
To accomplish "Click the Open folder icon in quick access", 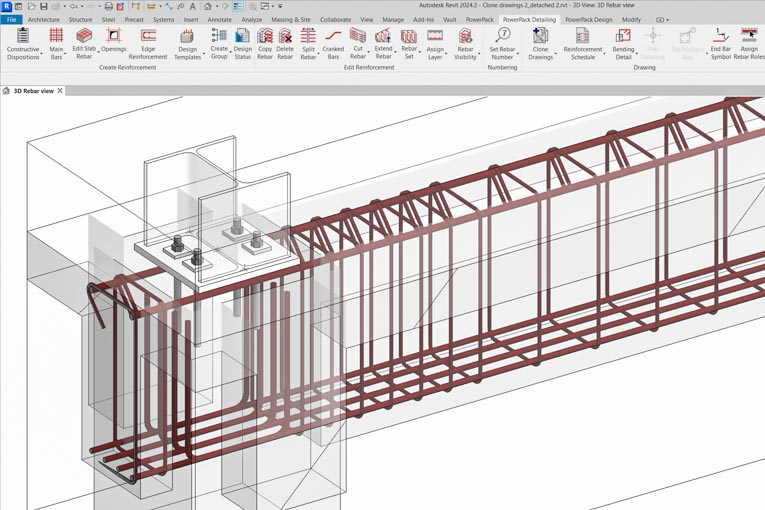I will click(x=32, y=6).
